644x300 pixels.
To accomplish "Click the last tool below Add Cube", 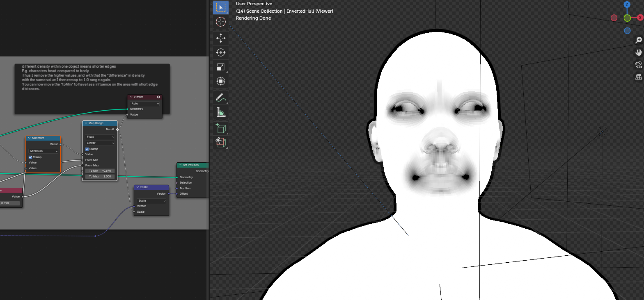I will point(221,143).
